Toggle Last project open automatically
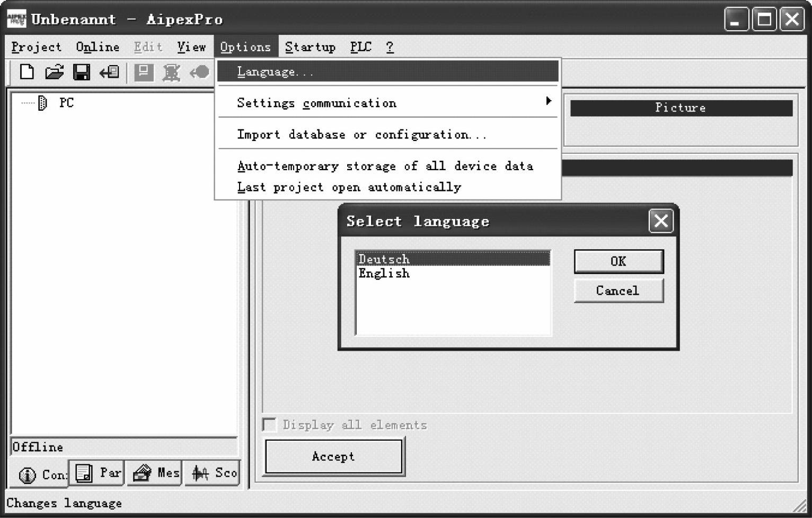Image resolution: width=812 pixels, height=518 pixels. 387,187
